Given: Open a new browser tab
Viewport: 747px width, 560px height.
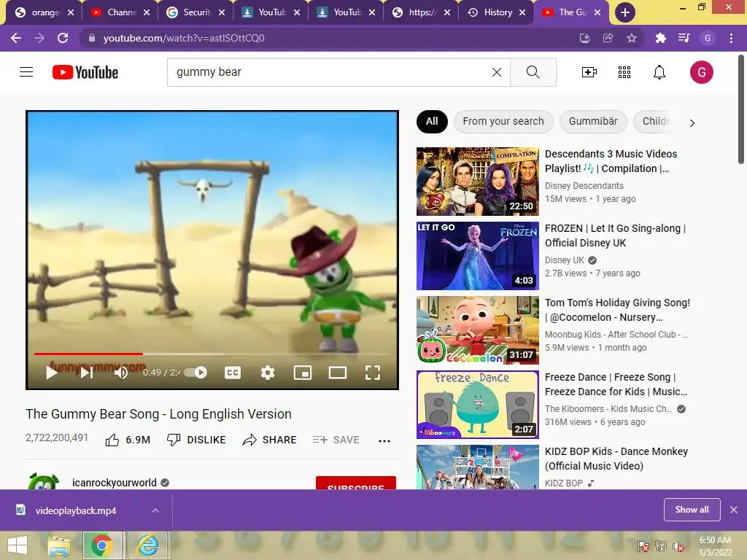Looking at the screenshot, I should tap(624, 12).
